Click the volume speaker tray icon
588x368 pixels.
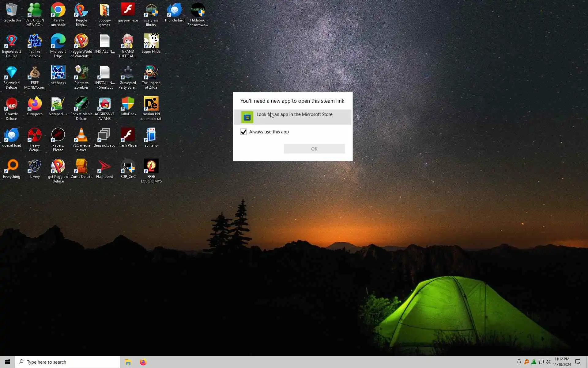click(x=548, y=362)
